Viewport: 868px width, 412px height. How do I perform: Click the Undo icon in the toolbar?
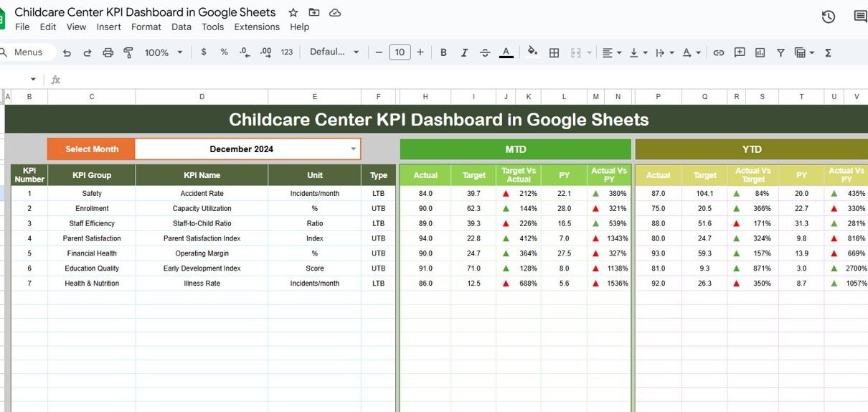67,52
